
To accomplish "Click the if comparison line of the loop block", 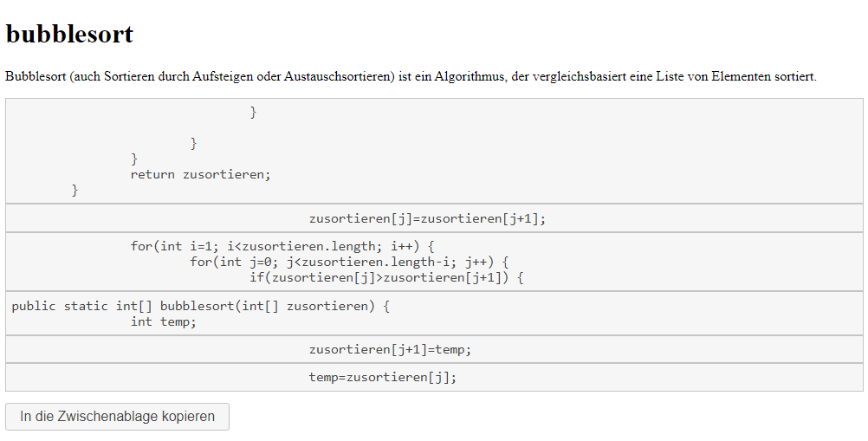I will coord(386,277).
